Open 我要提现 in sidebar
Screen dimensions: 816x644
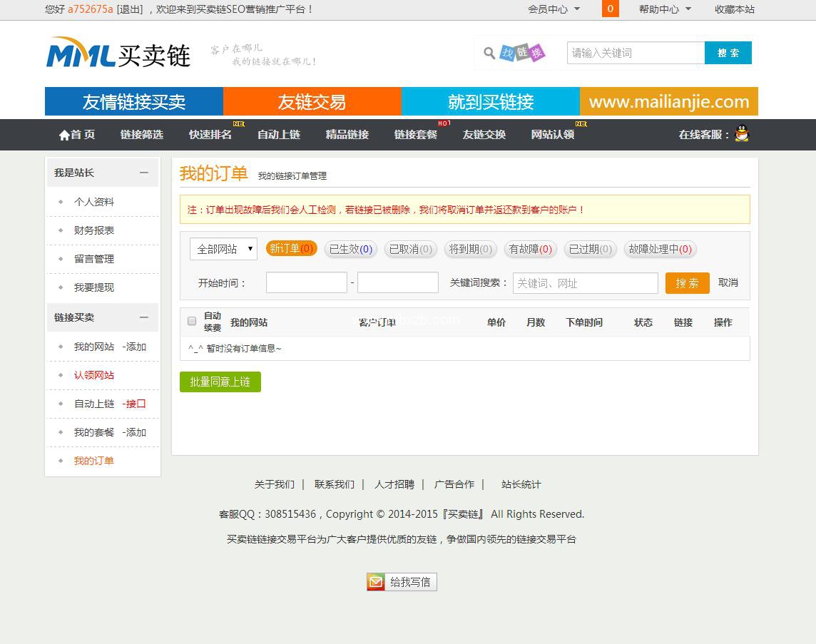(x=93, y=287)
